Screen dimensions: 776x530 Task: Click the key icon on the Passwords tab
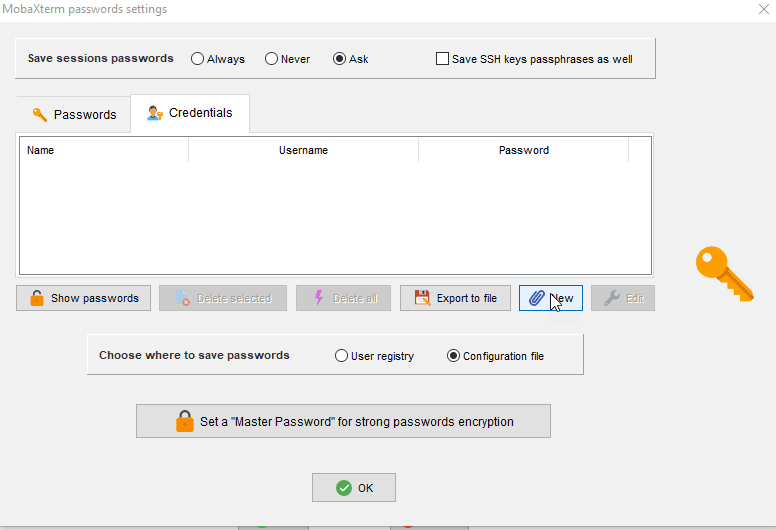[x=40, y=114]
